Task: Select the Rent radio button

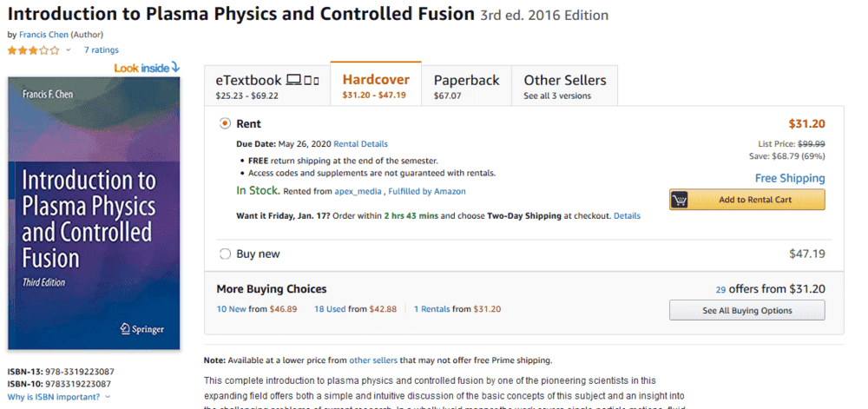Action: coord(225,124)
